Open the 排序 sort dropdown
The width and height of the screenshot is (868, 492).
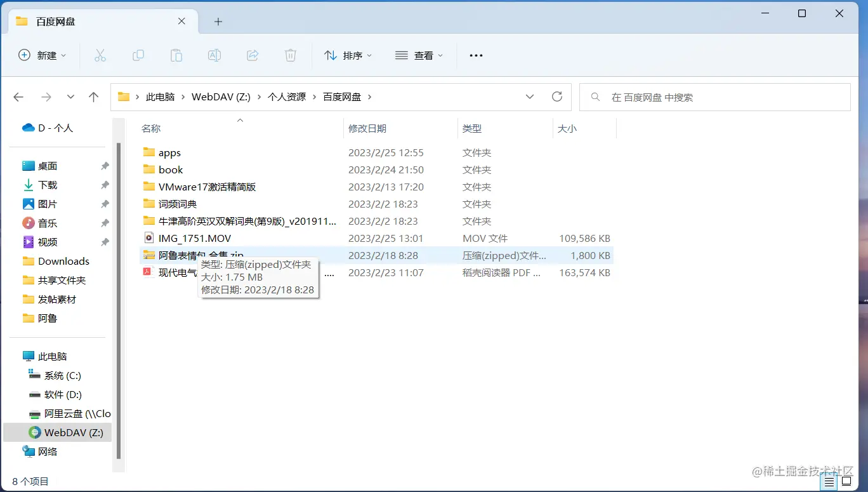(x=348, y=56)
